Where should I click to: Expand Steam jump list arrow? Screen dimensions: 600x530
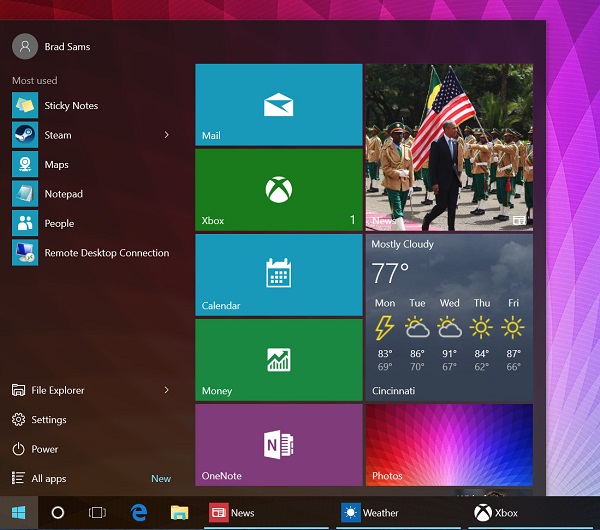click(166, 135)
